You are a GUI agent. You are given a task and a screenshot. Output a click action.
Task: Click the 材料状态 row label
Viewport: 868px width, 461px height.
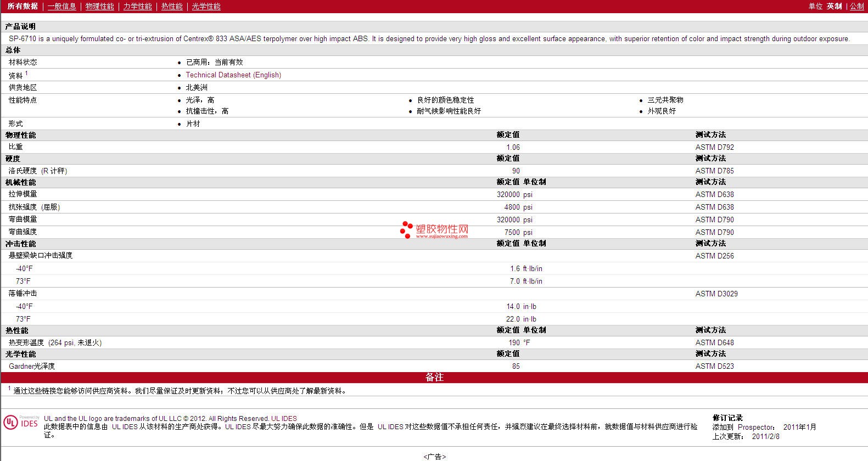click(x=23, y=63)
